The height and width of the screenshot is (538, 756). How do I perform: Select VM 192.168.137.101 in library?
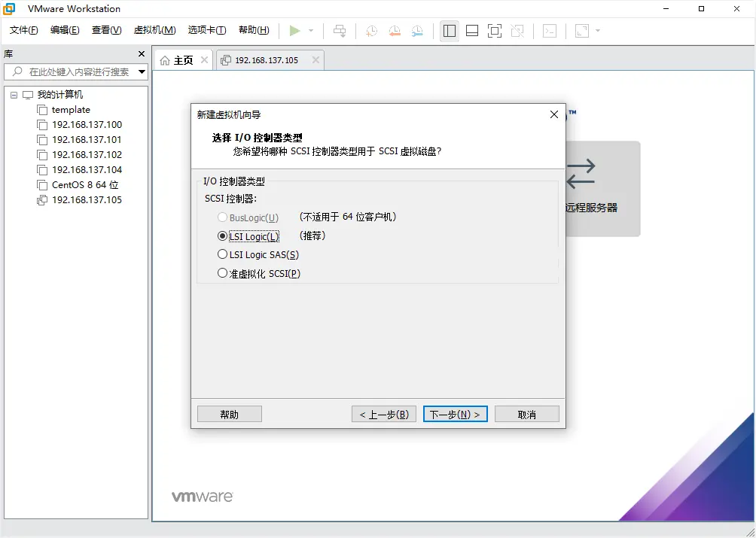(87, 140)
